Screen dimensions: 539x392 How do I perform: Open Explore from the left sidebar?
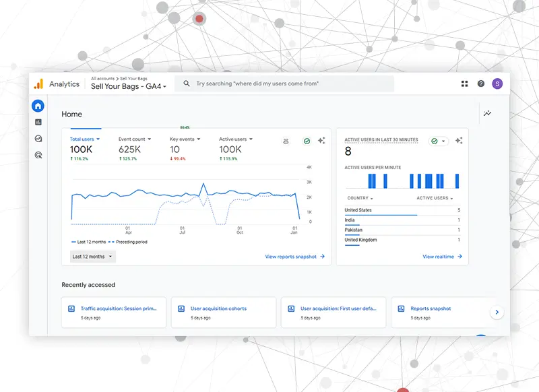click(x=38, y=138)
